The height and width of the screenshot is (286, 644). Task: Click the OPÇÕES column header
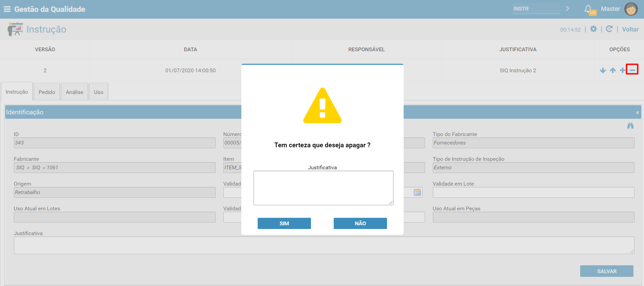point(620,50)
